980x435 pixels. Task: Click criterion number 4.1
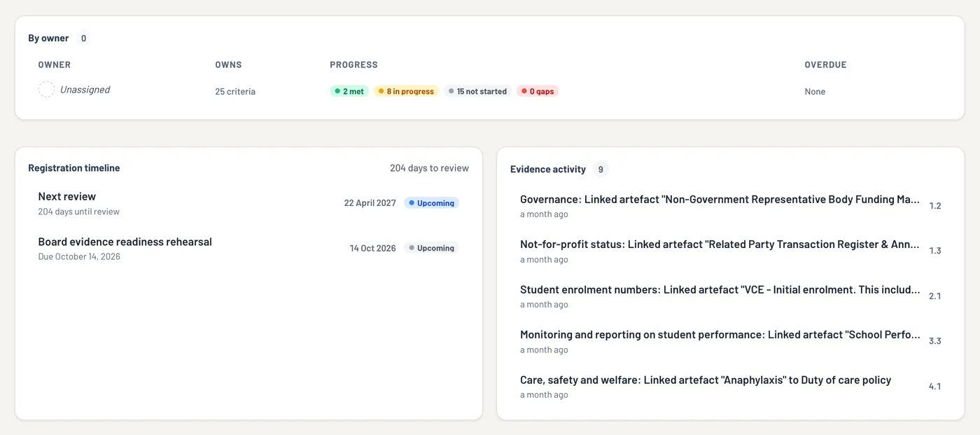tap(935, 387)
